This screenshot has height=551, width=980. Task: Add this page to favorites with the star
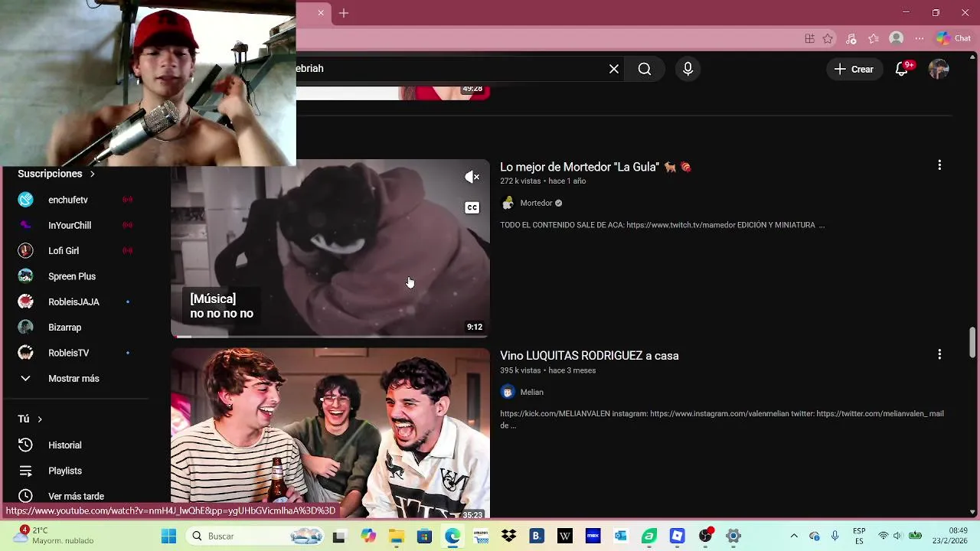tap(828, 38)
